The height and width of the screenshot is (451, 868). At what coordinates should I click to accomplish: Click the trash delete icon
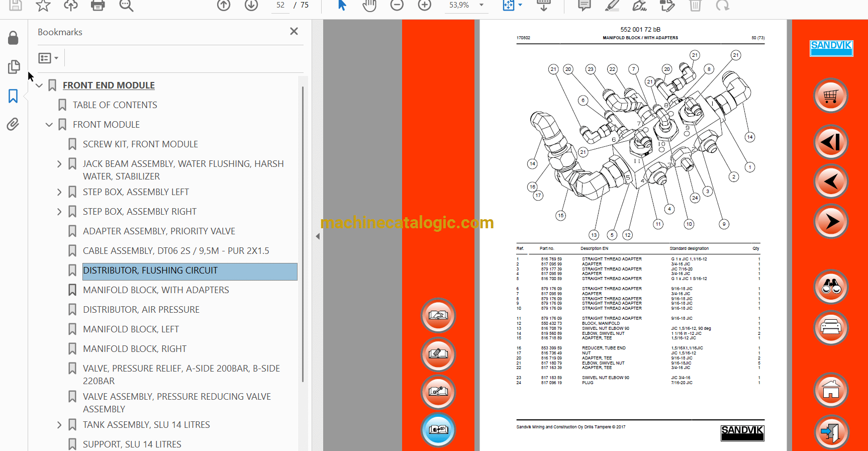(x=695, y=6)
